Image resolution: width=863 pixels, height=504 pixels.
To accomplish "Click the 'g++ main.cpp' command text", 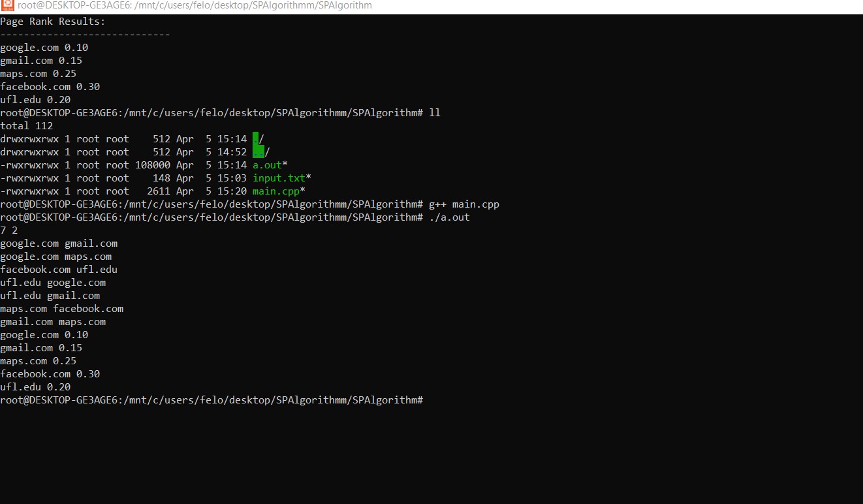I will point(464,204).
